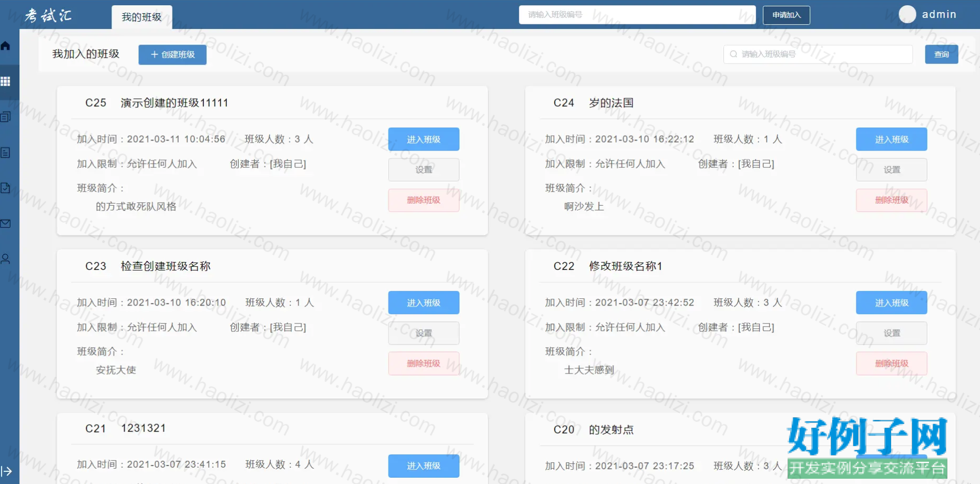Click admin username text
Image resolution: width=980 pixels, height=484 pixels.
(x=939, y=15)
